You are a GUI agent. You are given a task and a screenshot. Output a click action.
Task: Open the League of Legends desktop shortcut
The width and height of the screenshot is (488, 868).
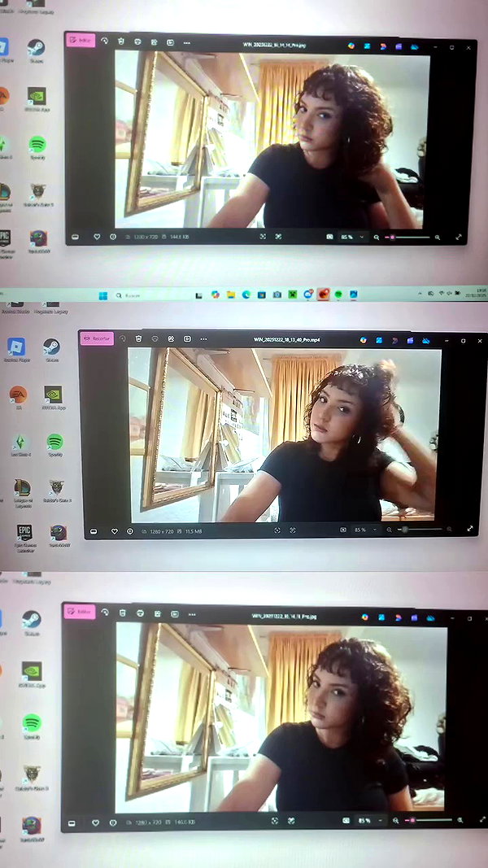pyautogui.click(x=22, y=491)
